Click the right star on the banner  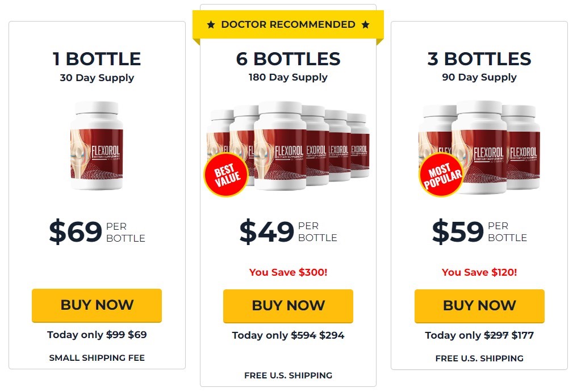tap(365, 24)
